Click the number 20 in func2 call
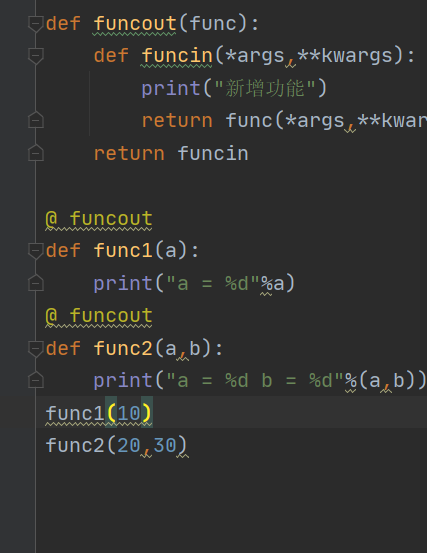 pyautogui.click(x=129, y=445)
